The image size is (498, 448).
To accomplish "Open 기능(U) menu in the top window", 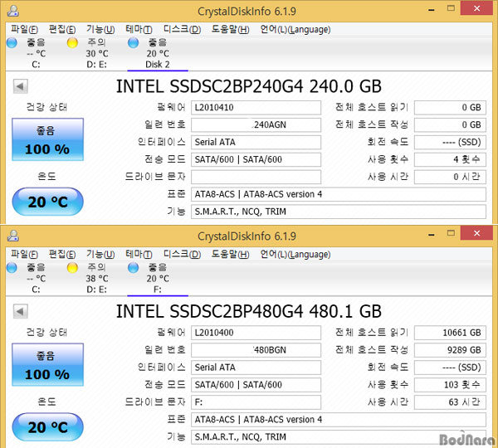I will click(x=100, y=30).
